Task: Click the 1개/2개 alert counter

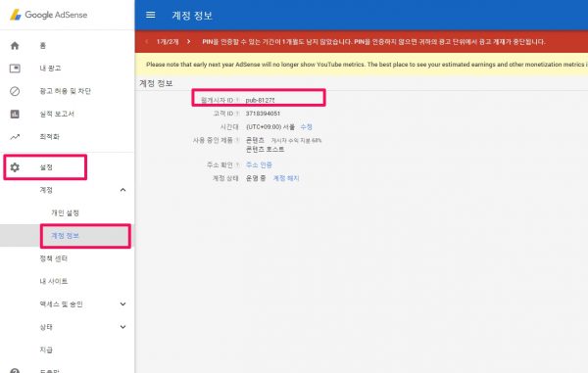Action: (x=168, y=41)
